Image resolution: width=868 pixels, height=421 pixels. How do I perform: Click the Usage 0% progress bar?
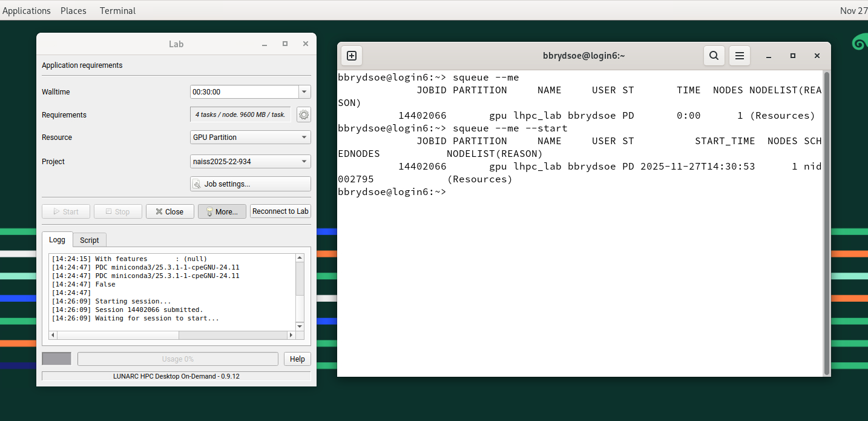pyautogui.click(x=177, y=359)
